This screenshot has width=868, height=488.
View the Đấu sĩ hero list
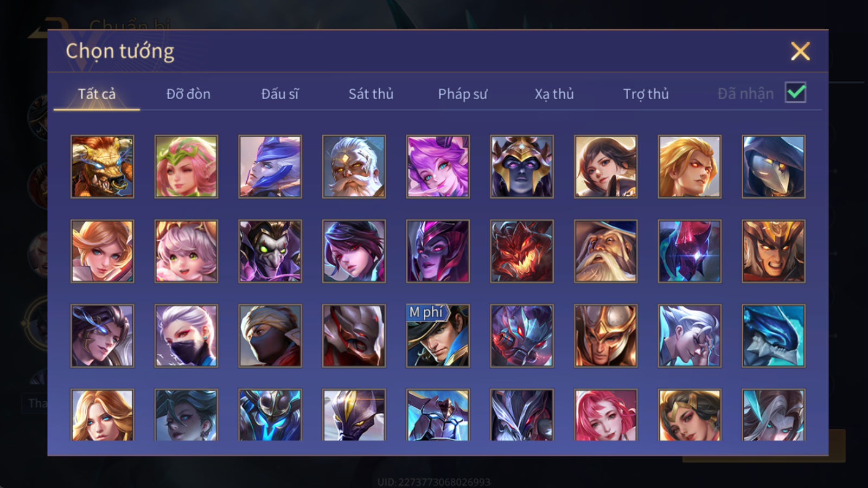280,94
